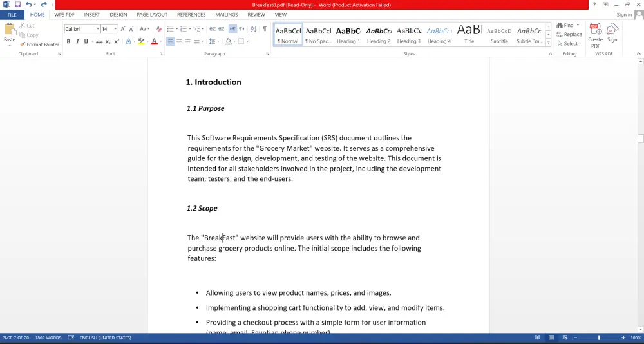This screenshot has width=644, height=344.
Task: Expand the numbering list dropdown arrow
Action: coord(189,29)
